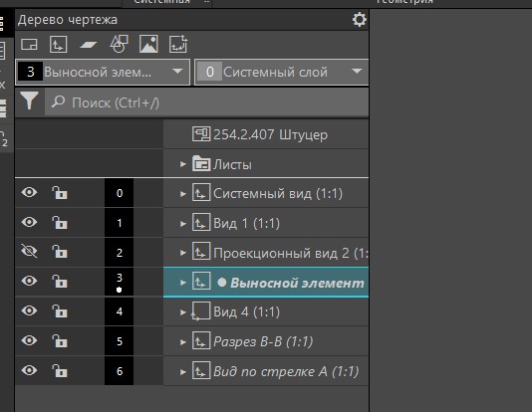532x412 pixels.
Task: Click the picture image icon in toolbar
Action: (x=148, y=44)
